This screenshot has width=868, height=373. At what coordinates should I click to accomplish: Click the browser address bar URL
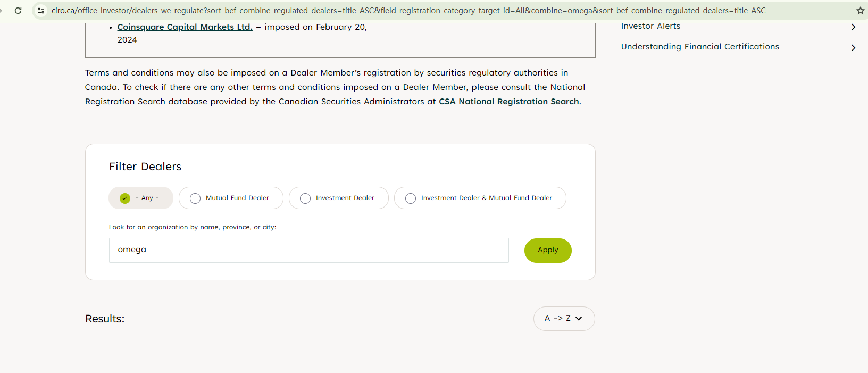click(408, 11)
